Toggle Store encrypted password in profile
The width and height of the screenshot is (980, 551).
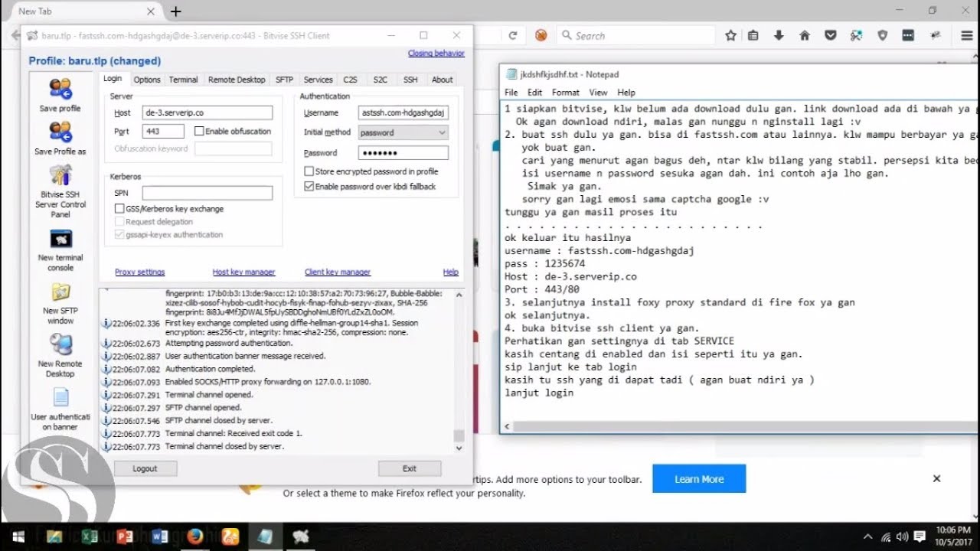pos(309,171)
